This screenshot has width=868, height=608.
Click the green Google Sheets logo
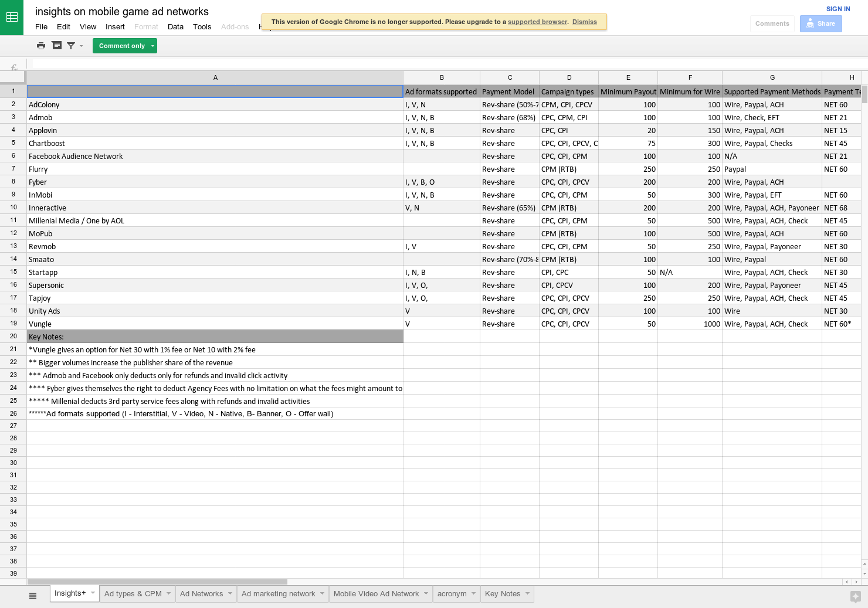pyautogui.click(x=12, y=17)
